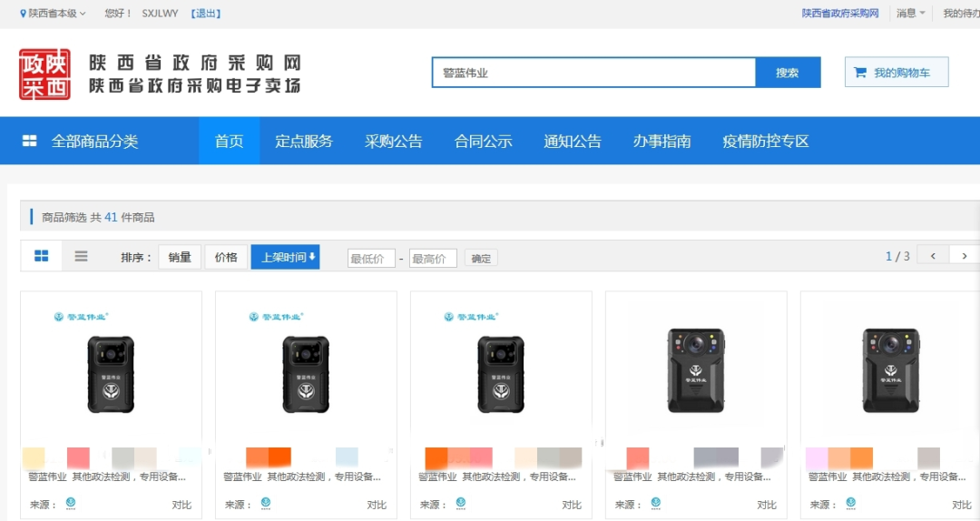This screenshot has height=521, width=980.
Task: Switch to grid view layout icon
Action: [x=41, y=256]
